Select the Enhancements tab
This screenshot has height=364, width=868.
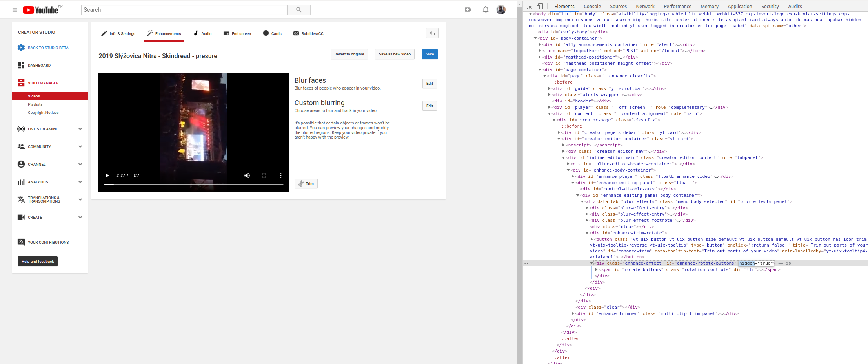click(164, 33)
